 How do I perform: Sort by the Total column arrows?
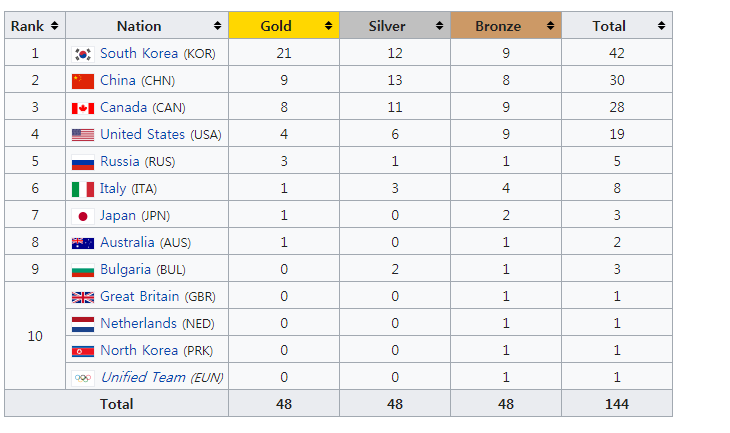pos(661,26)
